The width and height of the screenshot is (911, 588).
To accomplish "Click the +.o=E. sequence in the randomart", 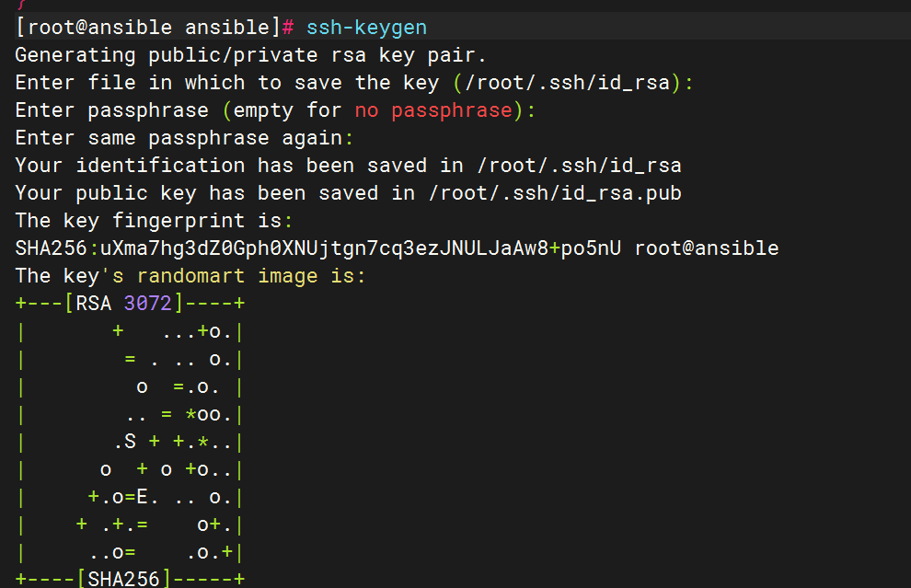I will coord(122,497).
